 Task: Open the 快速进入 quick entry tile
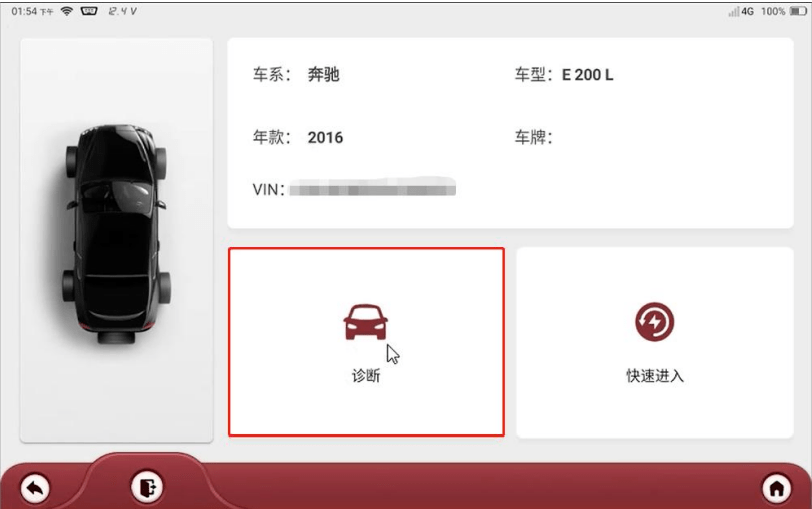tap(655, 342)
